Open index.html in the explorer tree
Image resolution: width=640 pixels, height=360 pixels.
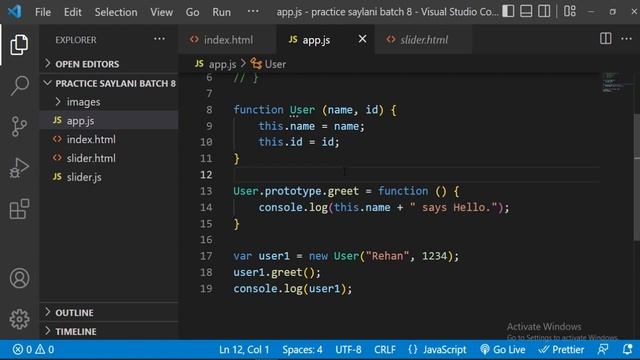point(109,139)
